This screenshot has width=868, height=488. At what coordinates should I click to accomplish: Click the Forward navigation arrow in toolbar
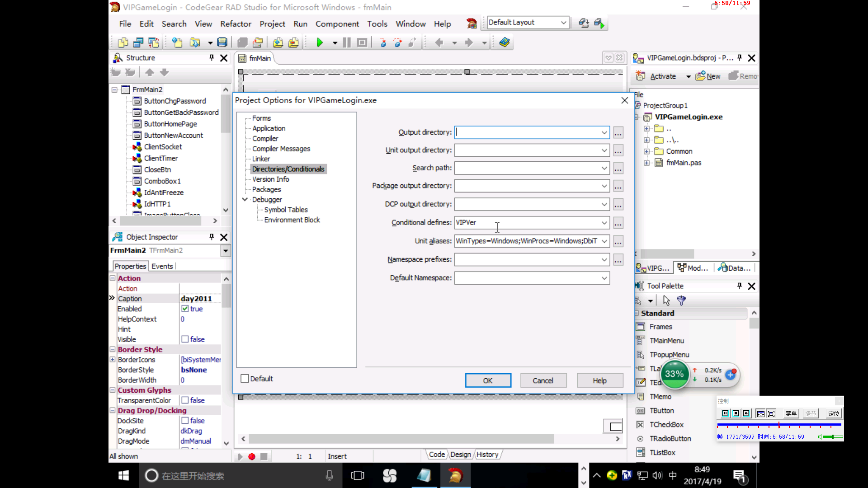(x=469, y=42)
